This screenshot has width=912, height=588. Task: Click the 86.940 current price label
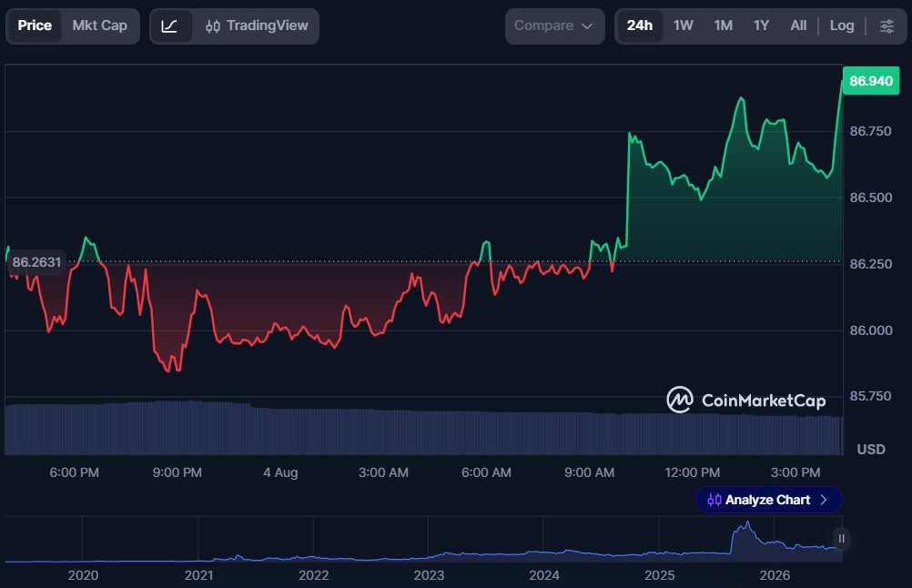(x=871, y=81)
